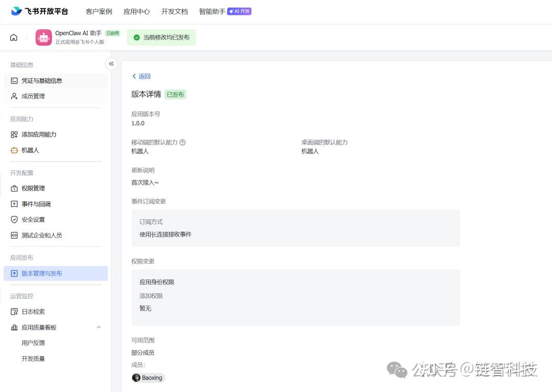Click the 添加应用能力 grid icon
Viewport: 552px width, 392px height.
[x=14, y=134]
